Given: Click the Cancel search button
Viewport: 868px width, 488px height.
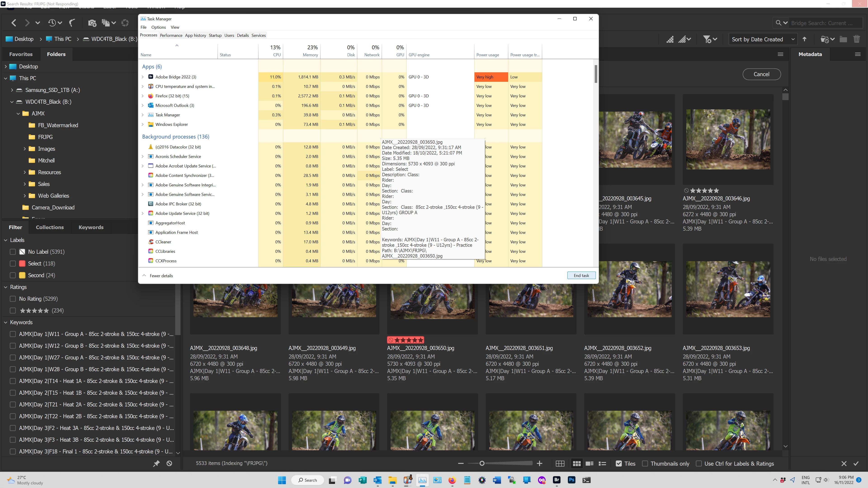Looking at the screenshot, I should pos(762,74).
